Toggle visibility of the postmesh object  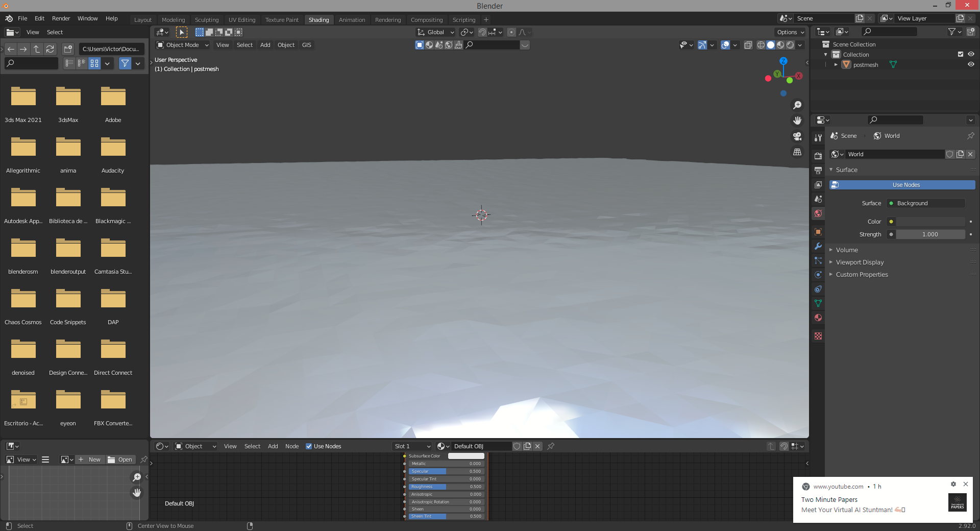[x=971, y=65]
